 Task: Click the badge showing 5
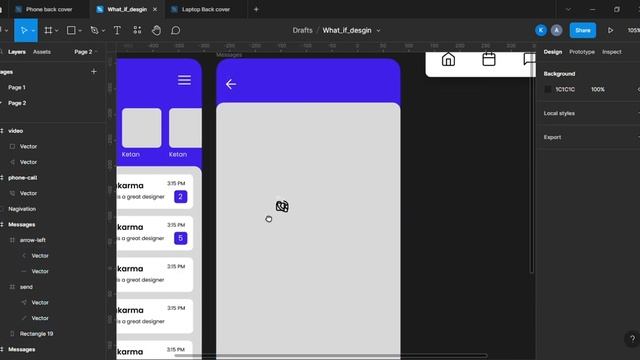click(x=180, y=238)
